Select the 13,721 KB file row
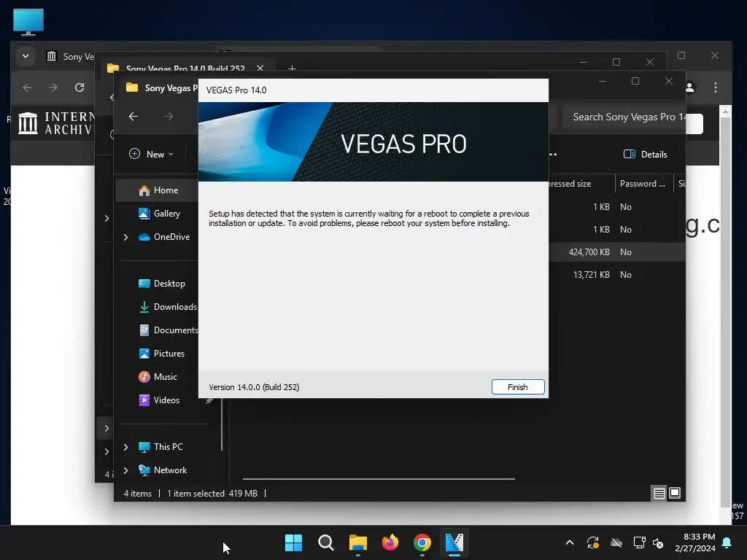Screen dimensions: 747x560 point(617,275)
